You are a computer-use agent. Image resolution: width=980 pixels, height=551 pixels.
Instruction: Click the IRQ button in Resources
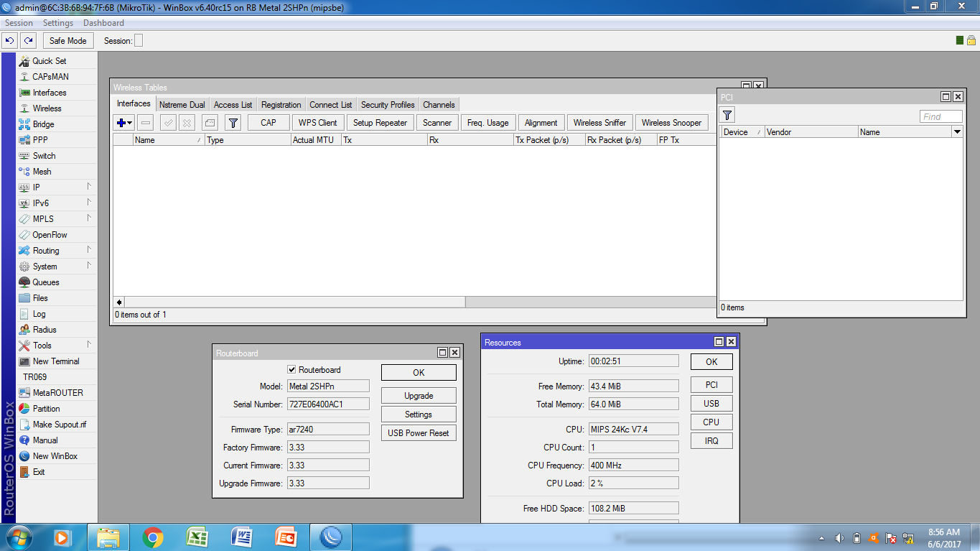tap(711, 441)
